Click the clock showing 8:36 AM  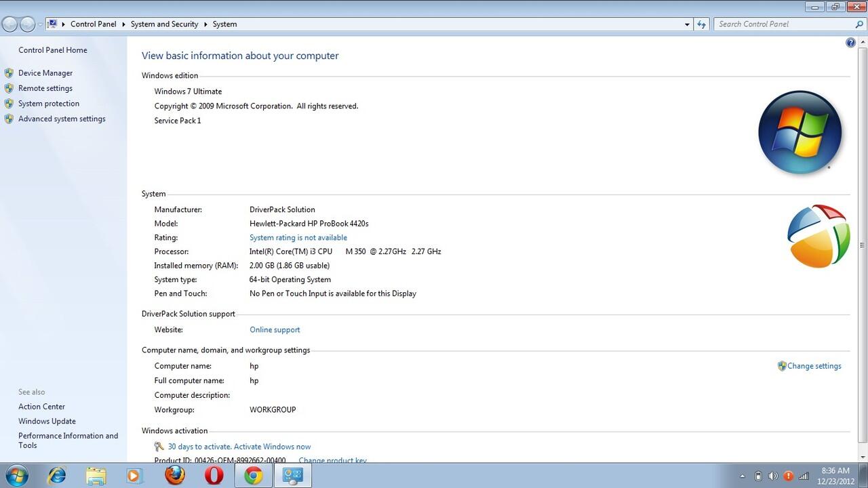(835, 471)
